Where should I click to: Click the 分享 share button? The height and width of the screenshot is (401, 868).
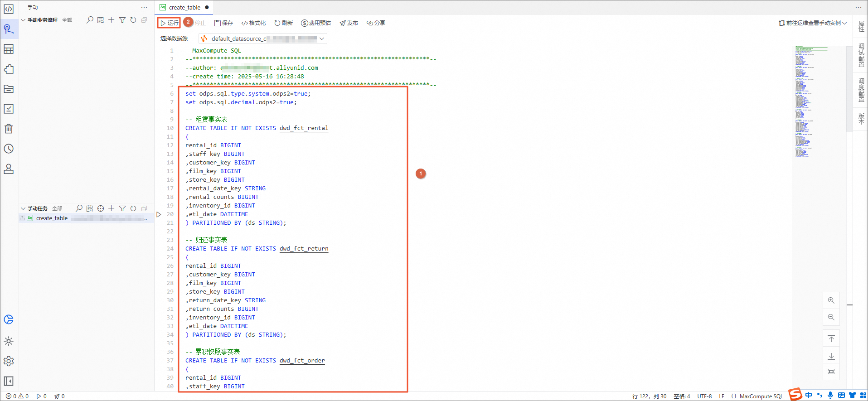[376, 23]
